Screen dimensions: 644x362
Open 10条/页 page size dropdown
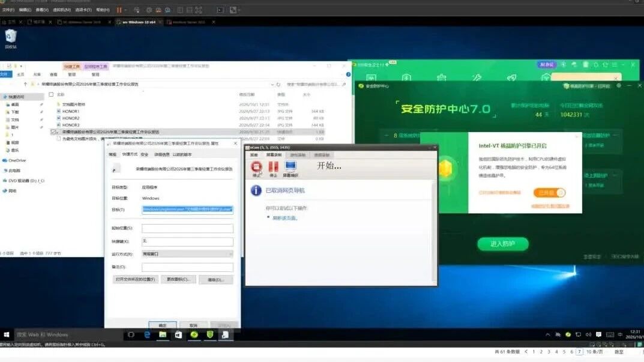click(594, 352)
